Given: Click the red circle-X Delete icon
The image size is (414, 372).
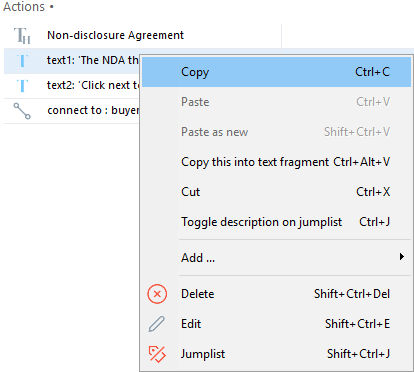Looking at the screenshot, I should 157,294.
